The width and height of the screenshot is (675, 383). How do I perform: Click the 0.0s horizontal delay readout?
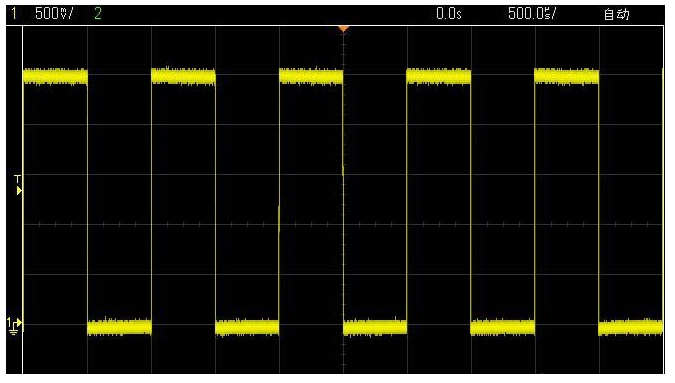[x=449, y=14]
